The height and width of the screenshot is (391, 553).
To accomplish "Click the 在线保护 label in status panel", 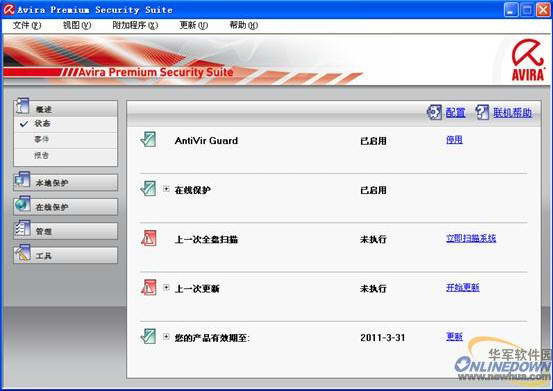I will (193, 190).
